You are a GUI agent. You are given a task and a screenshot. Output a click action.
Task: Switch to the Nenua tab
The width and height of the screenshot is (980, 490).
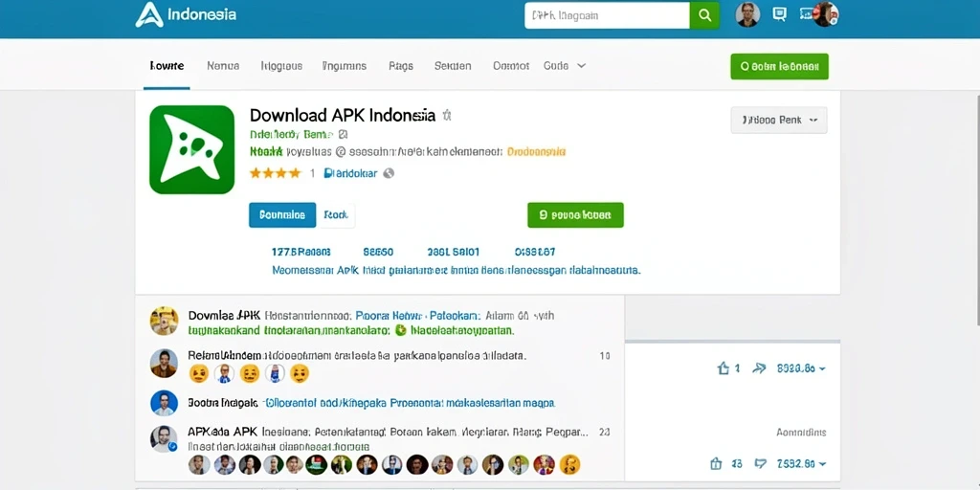pos(223,66)
